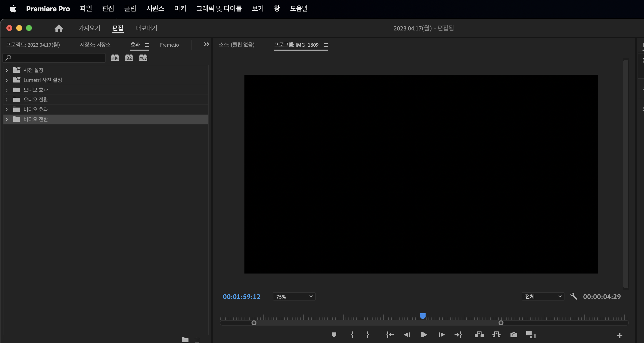Switch to the 편집 workspace tab
Screen dimensions: 644x343
(118, 28)
